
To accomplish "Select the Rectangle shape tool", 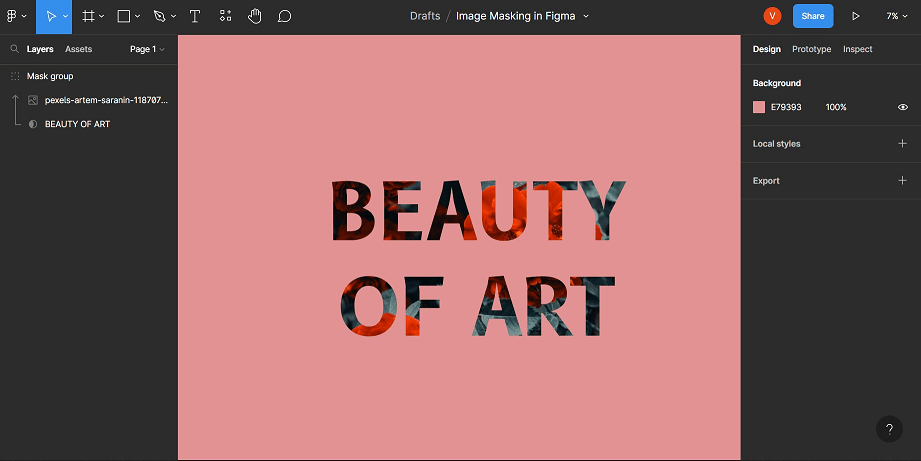I will tap(124, 16).
